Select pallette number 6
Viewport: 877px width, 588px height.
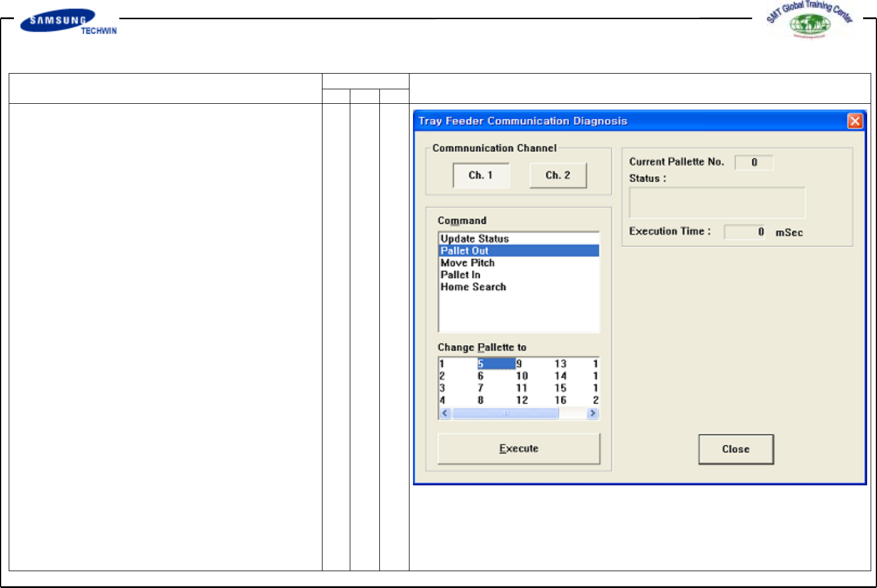[x=480, y=376]
